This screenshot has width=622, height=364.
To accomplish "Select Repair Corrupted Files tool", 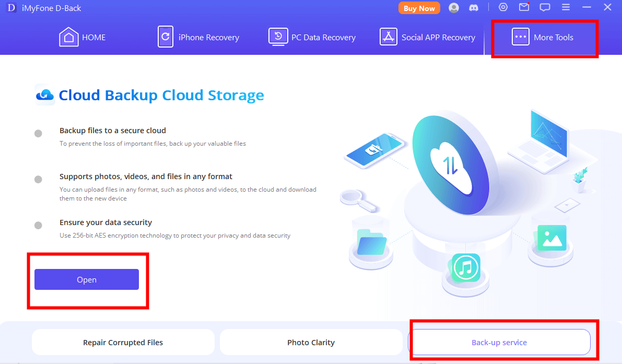I will coord(123,342).
